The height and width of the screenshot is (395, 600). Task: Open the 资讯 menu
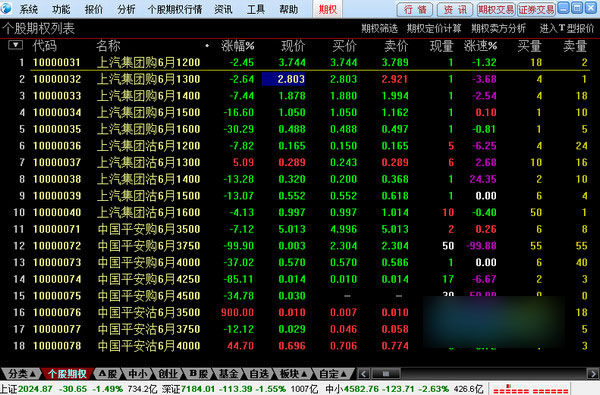point(223,9)
